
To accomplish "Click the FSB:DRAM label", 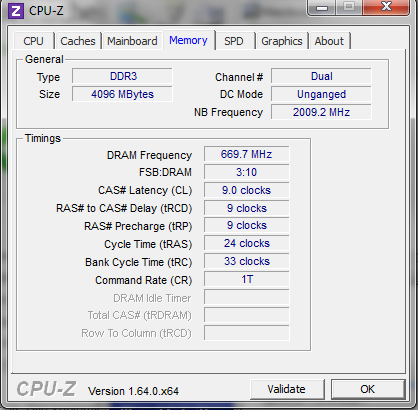I will [x=165, y=172].
